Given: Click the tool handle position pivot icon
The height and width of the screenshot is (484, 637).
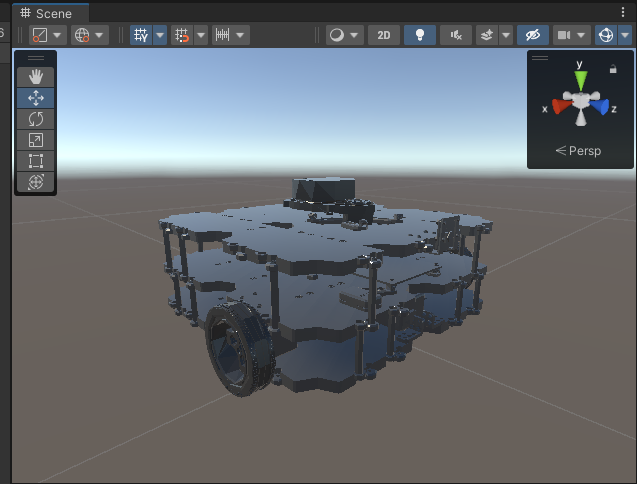Looking at the screenshot, I should pyautogui.click(x=40, y=35).
